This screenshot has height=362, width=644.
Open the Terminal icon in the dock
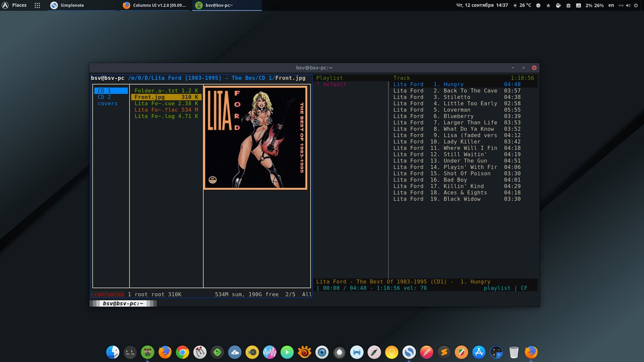[130, 352]
